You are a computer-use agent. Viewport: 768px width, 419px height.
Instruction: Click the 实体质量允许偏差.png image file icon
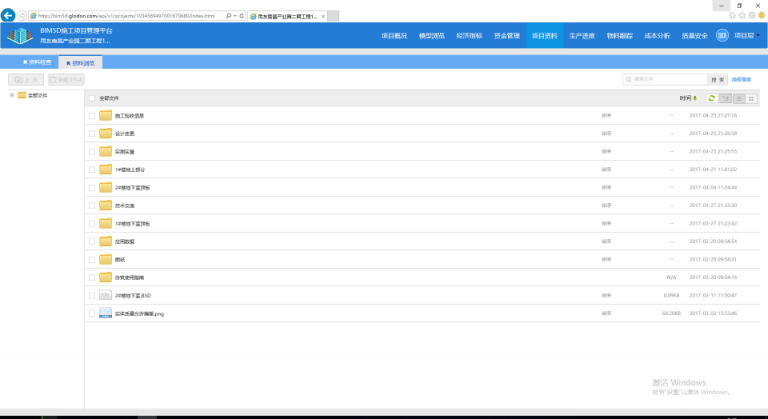click(x=105, y=313)
